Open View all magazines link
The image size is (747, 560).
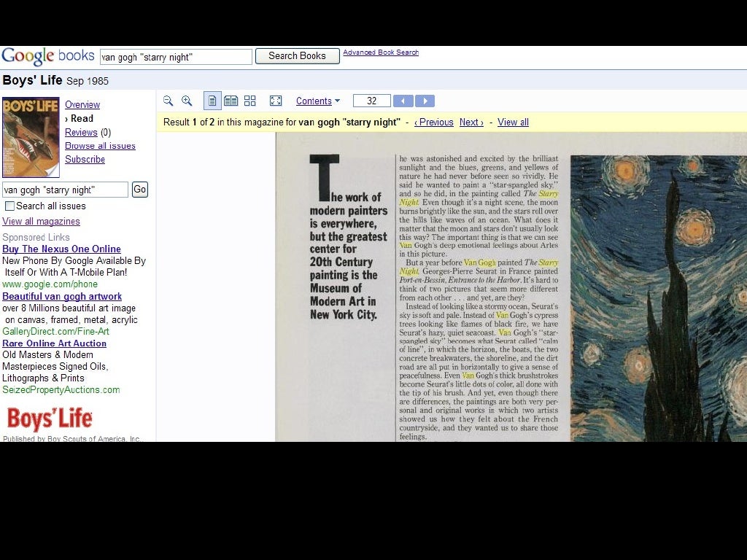[x=41, y=222]
